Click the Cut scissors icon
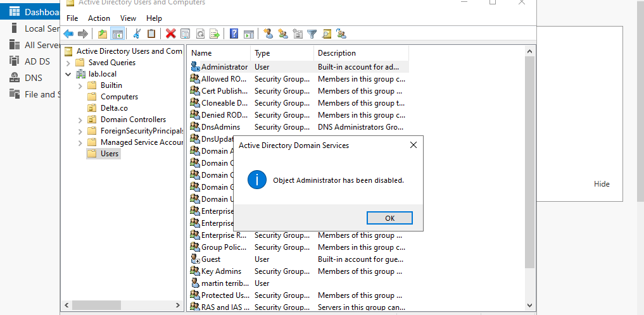Screen dimensions: 644x315 [x=137, y=34]
